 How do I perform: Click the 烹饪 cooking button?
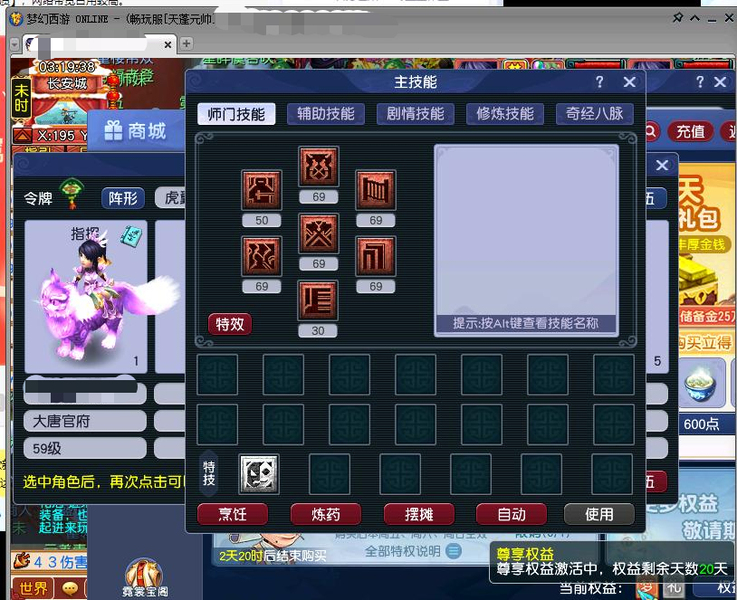click(233, 514)
